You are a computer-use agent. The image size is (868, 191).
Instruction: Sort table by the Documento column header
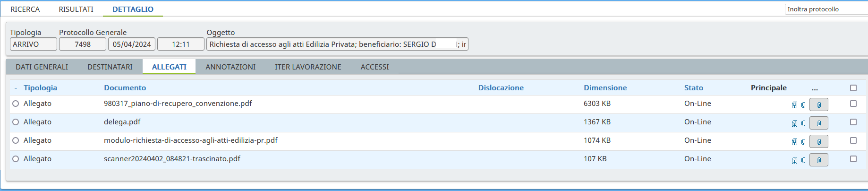[x=125, y=88]
